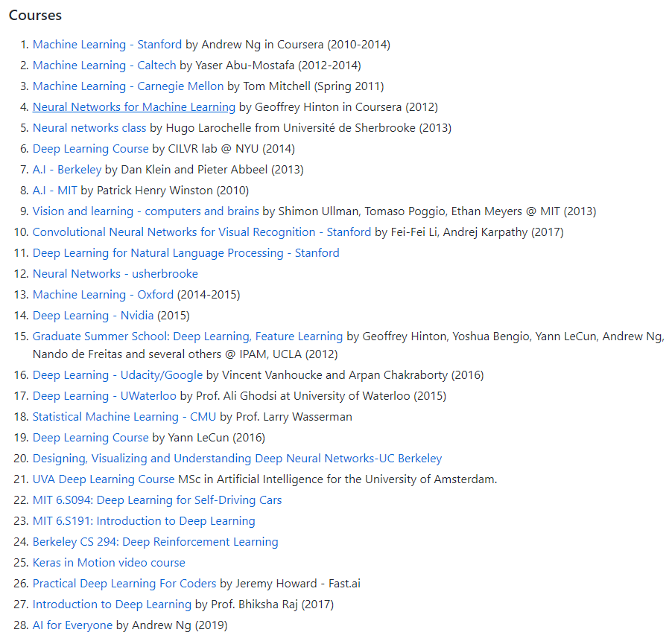
Task: Open AI for Everyone link
Action: [x=72, y=625]
